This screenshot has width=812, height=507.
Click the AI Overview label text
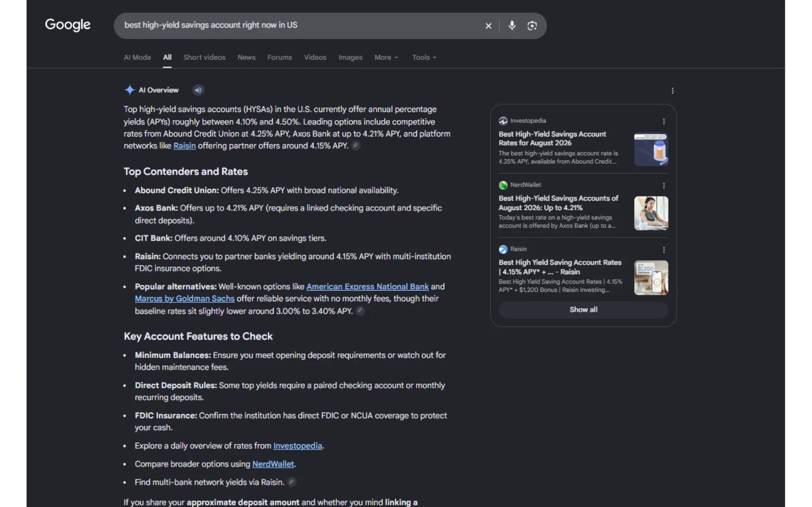[x=158, y=90]
